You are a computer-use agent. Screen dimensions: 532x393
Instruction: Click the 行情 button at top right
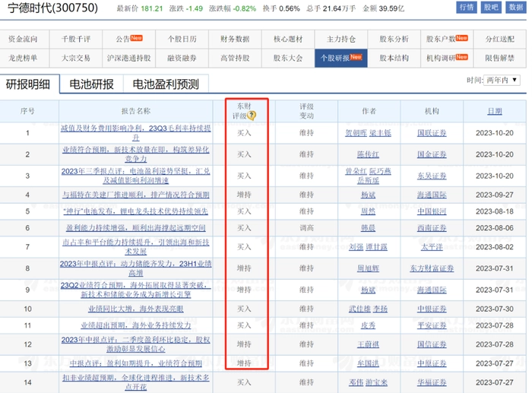(467, 8)
